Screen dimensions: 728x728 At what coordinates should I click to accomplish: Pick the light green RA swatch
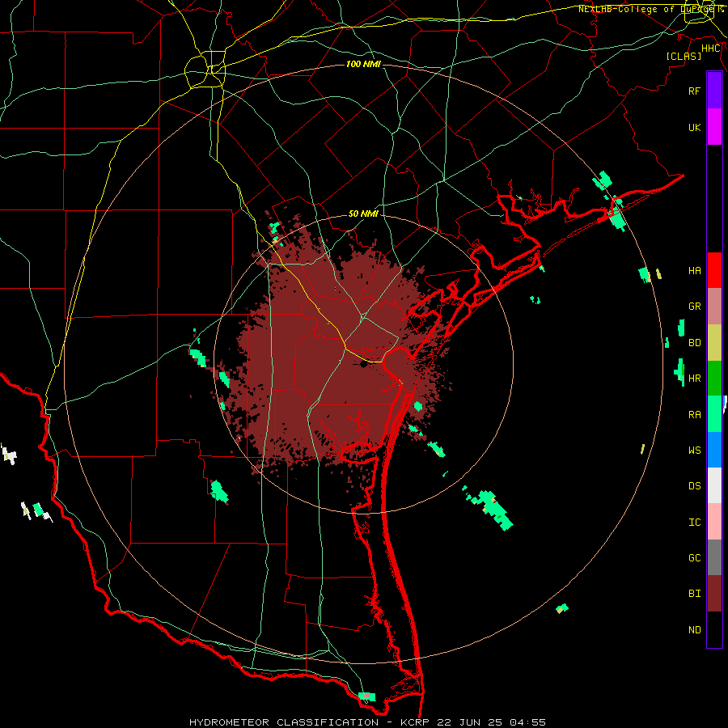point(714,414)
